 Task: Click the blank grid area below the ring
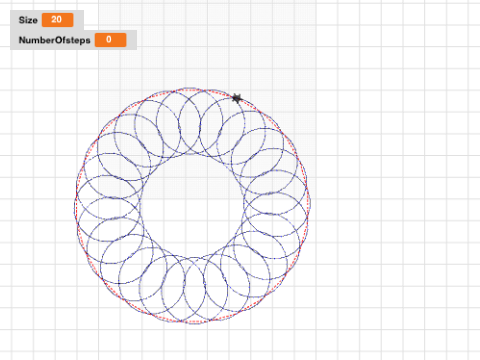coord(193,342)
